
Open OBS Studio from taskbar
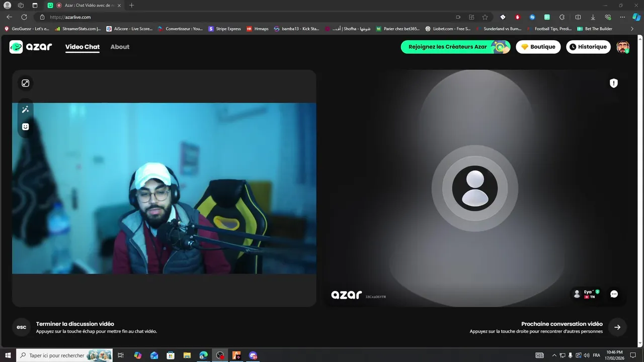coord(220,355)
